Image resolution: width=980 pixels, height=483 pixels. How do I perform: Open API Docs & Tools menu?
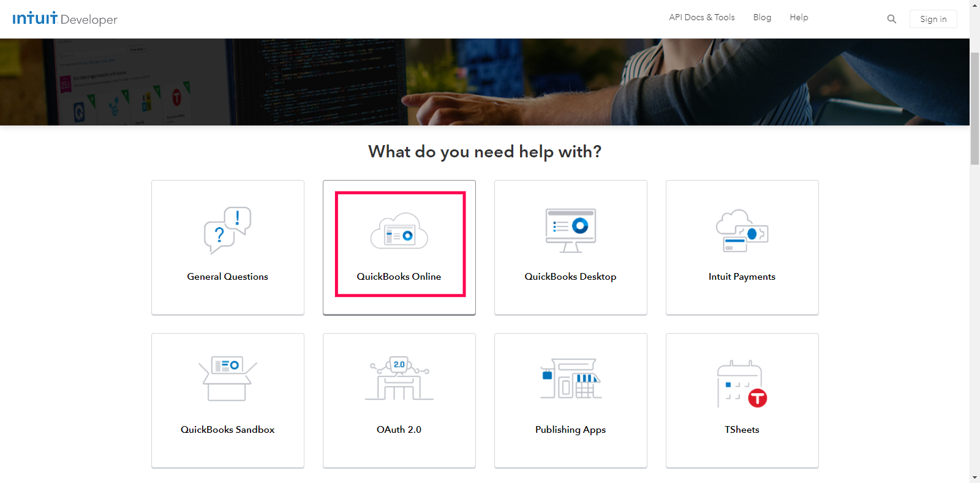[x=702, y=17]
